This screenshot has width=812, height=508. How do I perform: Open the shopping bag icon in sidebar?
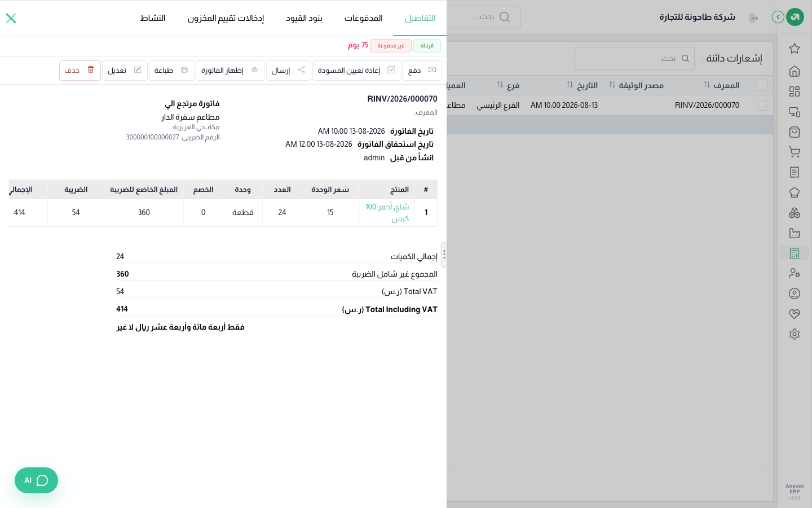click(x=795, y=132)
